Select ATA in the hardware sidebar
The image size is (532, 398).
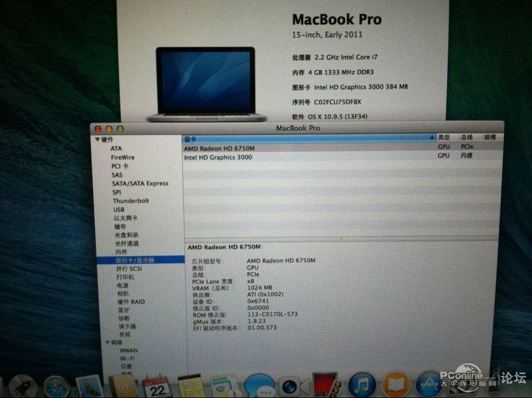[116, 148]
